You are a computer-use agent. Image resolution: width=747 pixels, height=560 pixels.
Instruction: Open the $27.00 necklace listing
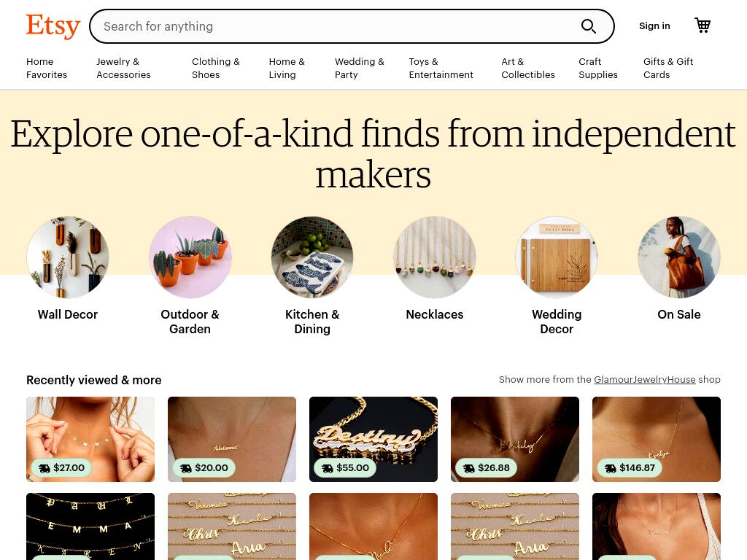(x=90, y=439)
